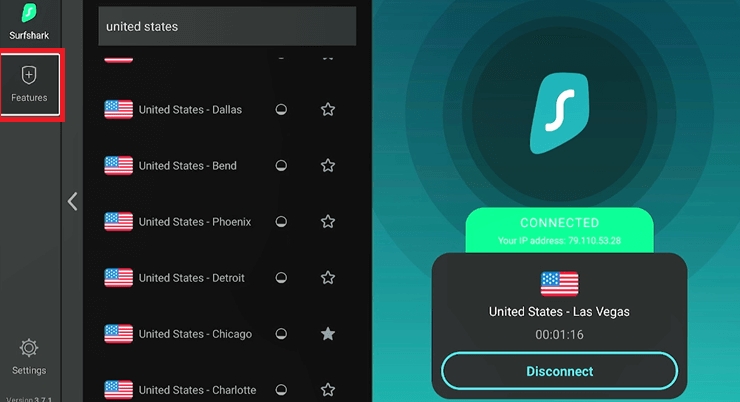Screen dimensions: 740x402
Task: Star the United States - Phoenix server
Action: [327, 222]
